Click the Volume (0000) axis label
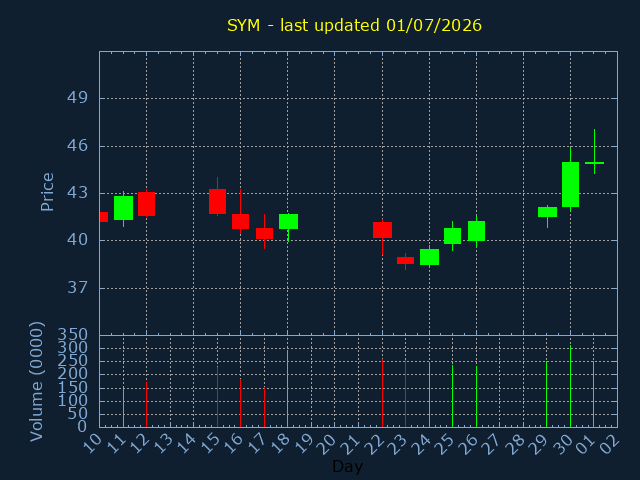The height and width of the screenshot is (480, 640). pos(37,381)
